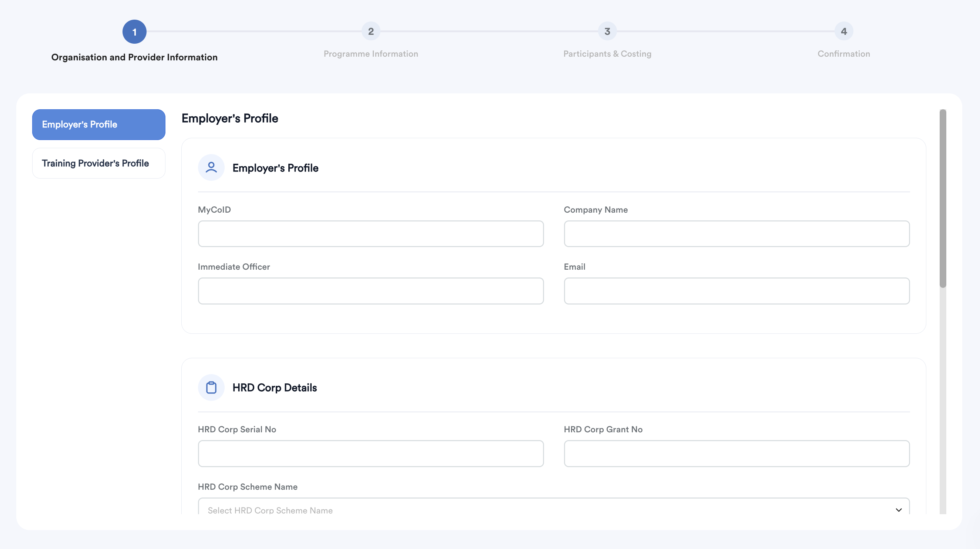Image resolution: width=980 pixels, height=549 pixels.
Task: Click the vertical scrollbar thumb on the right
Action: coord(942,198)
